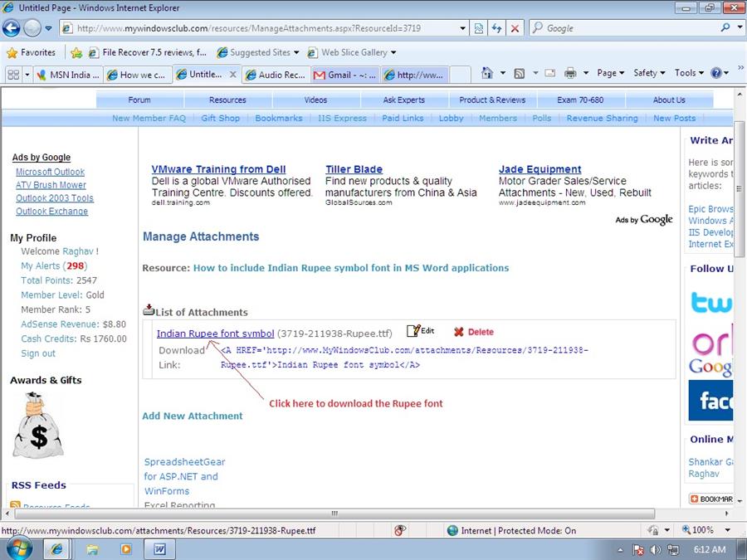Click the RSS feeds icon in command bar
This screenshot has height=560, width=747.
(x=520, y=73)
